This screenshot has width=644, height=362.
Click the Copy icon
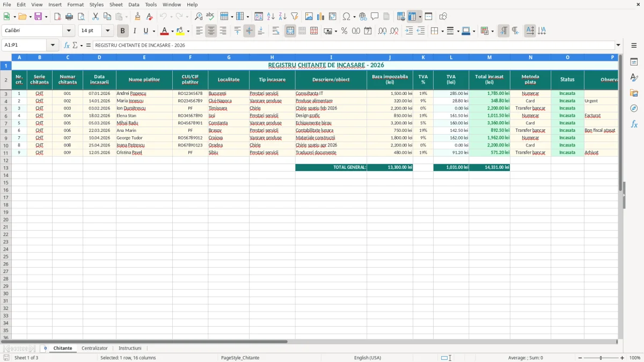107,17
